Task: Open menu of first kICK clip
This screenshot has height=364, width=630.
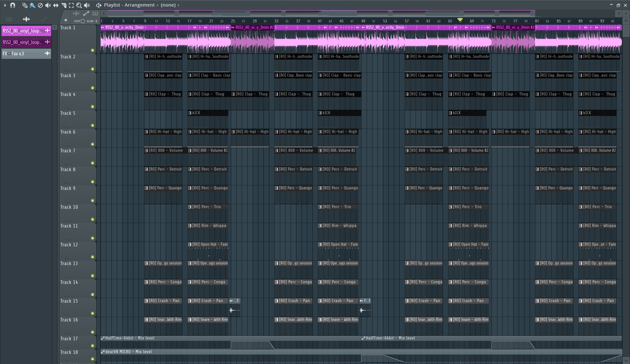Action: coord(190,113)
